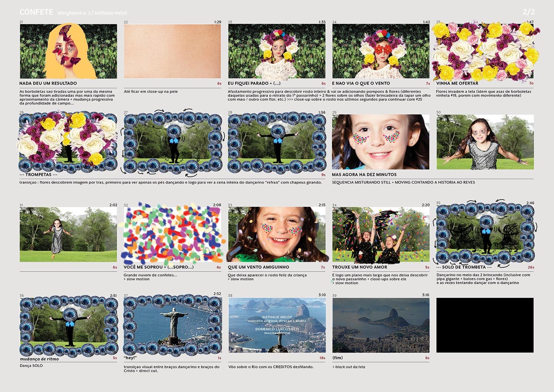Click frame 23 girl with flower crown

coord(277,51)
